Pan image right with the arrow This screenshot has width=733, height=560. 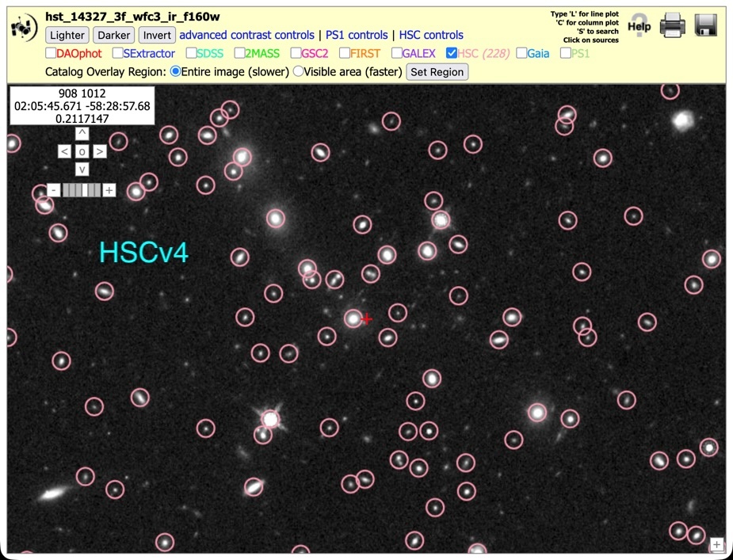[100, 151]
